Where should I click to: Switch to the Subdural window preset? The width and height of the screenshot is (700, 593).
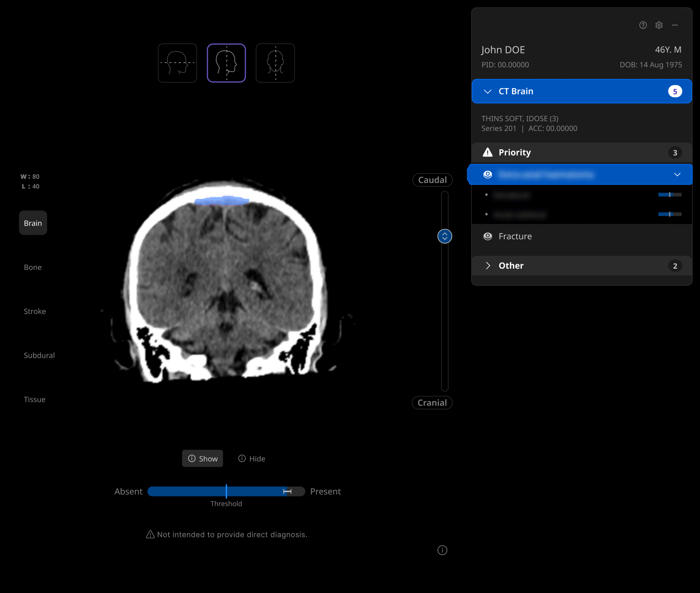coord(39,355)
